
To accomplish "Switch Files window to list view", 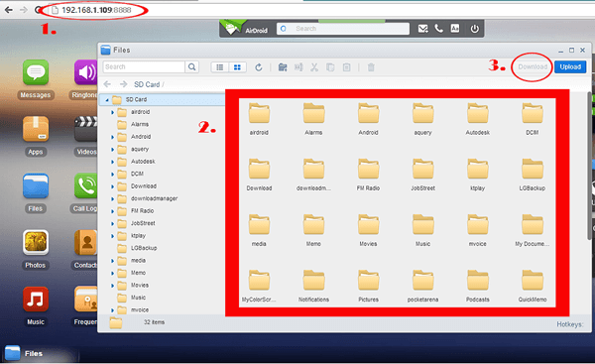I will (x=220, y=67).
